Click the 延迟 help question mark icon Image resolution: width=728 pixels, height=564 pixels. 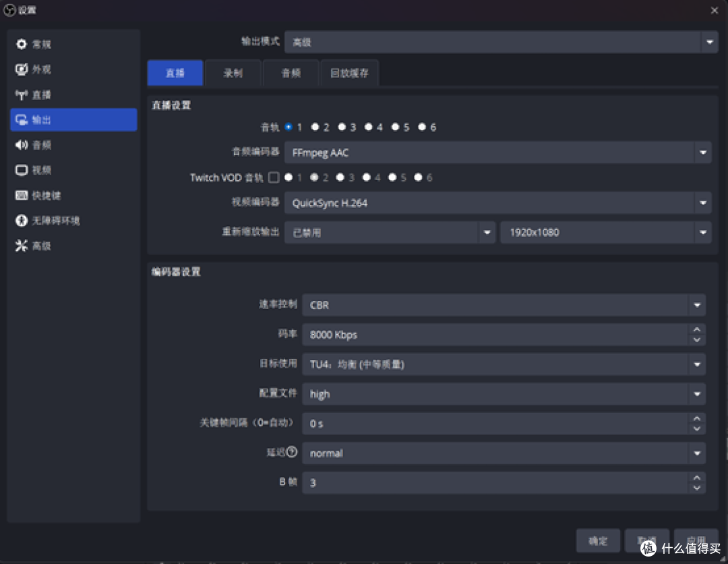point(292,451)
